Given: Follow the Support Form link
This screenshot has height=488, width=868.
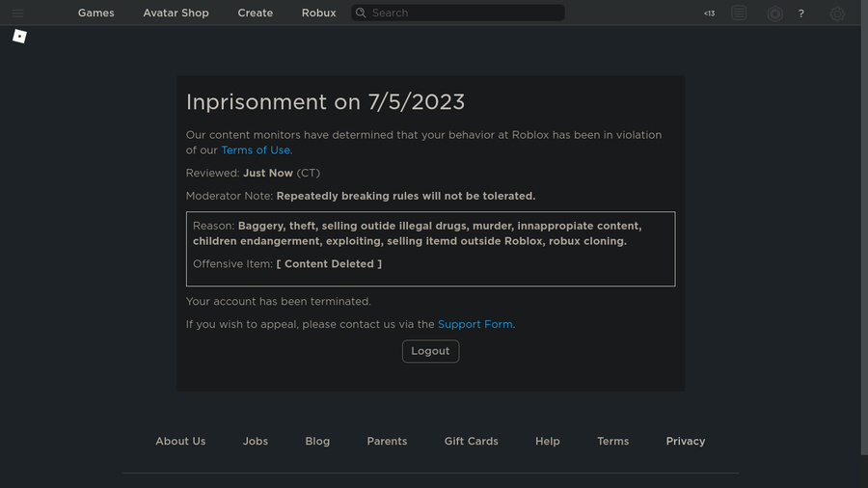Looking at the screenshot, I should click(x=475, y=325).
